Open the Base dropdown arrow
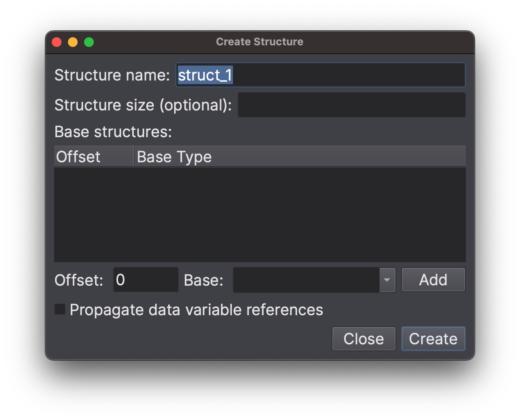Screen dimensions: 520x420 (x=387, y=280)
